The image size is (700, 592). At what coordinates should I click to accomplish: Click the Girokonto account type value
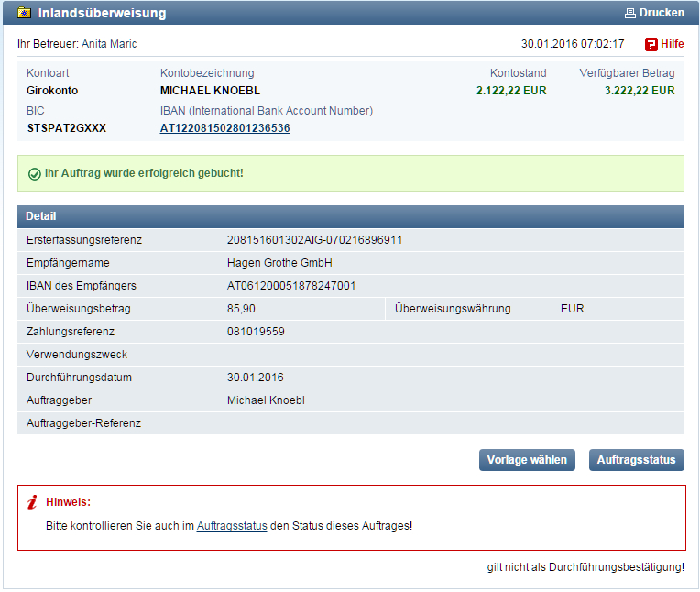(52, 91)
